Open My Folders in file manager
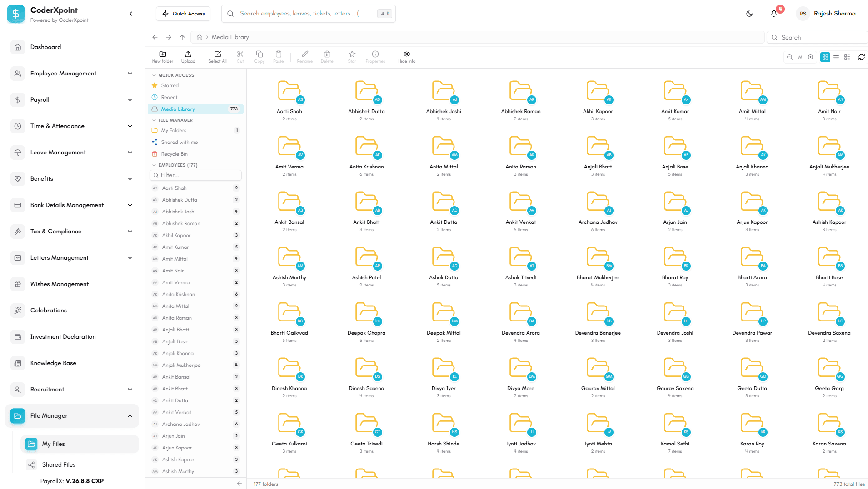 click(x=195, y=131)
